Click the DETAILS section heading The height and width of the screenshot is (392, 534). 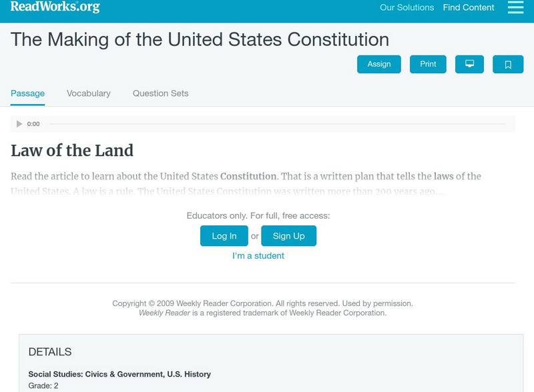tap(50, 352)
